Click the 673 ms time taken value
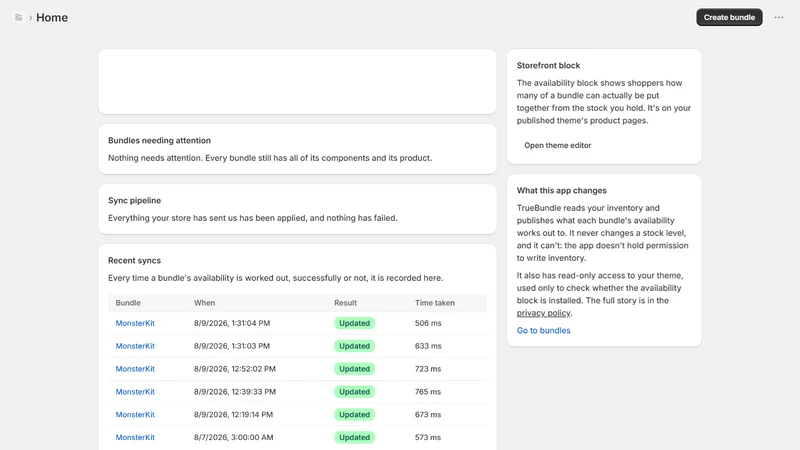 428,415
